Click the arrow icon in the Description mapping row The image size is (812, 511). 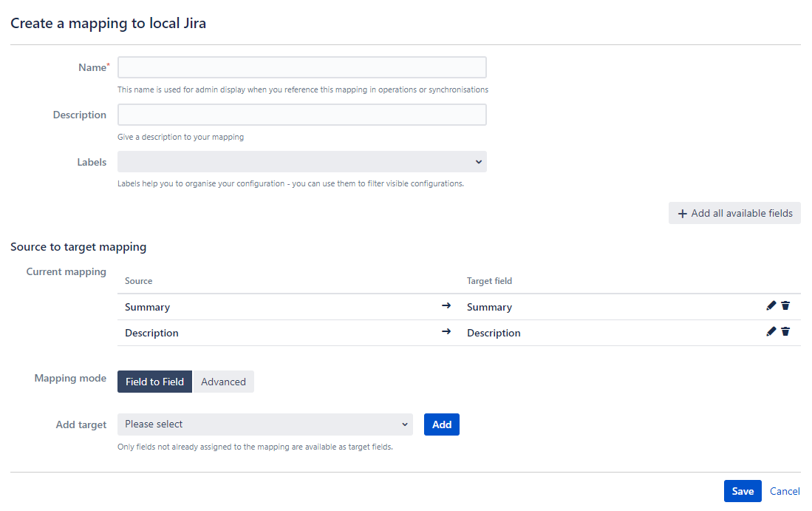[x=446, y=332]
